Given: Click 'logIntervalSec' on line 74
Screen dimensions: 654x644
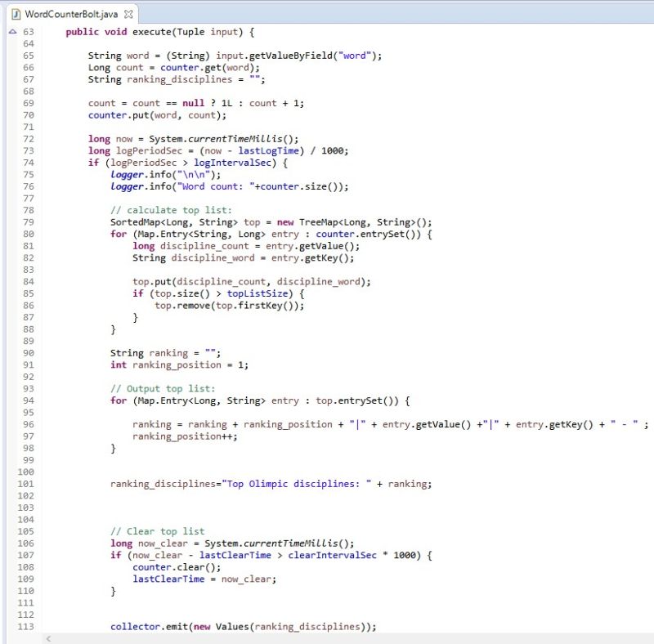Looking at the screenshot, I should point(232,163).
